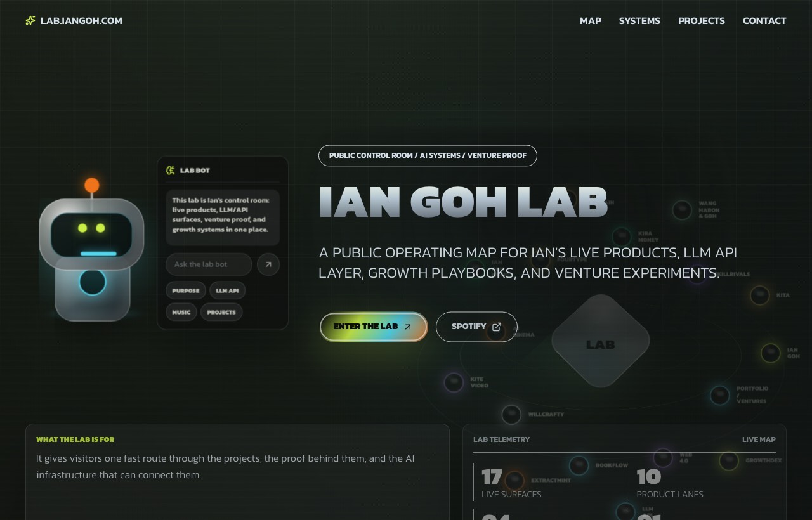Click the 'LAB TELEMETRY' heading
The image size is (812, 520).
(501, 439)
